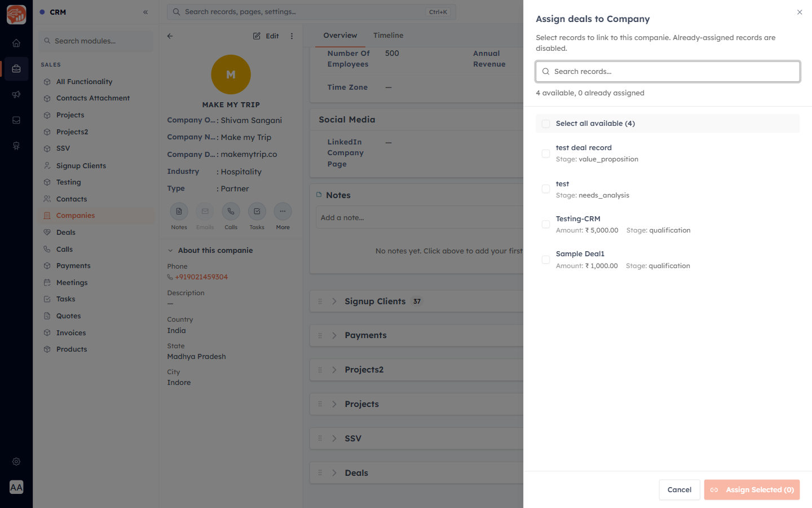
Task: Check Select all available (4)
Action: 546,124
